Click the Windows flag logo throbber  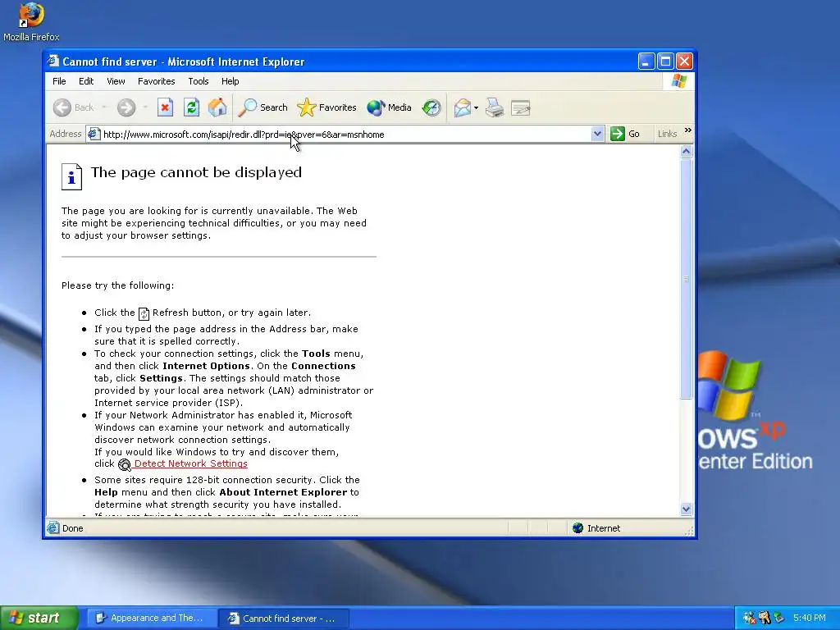[x=678, y=81]
